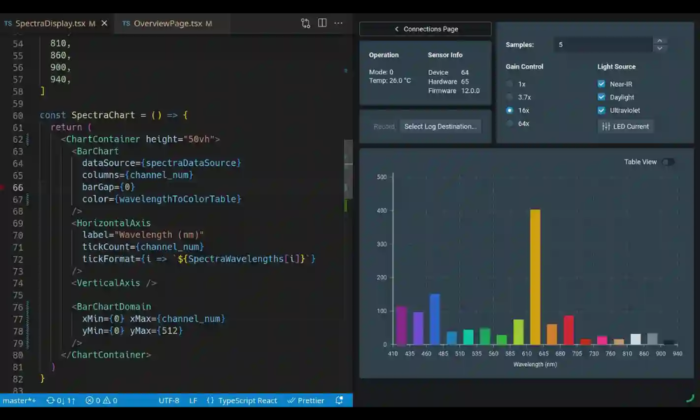Click the wavelengthToColorTable identifier

click(x=178, y=199)
